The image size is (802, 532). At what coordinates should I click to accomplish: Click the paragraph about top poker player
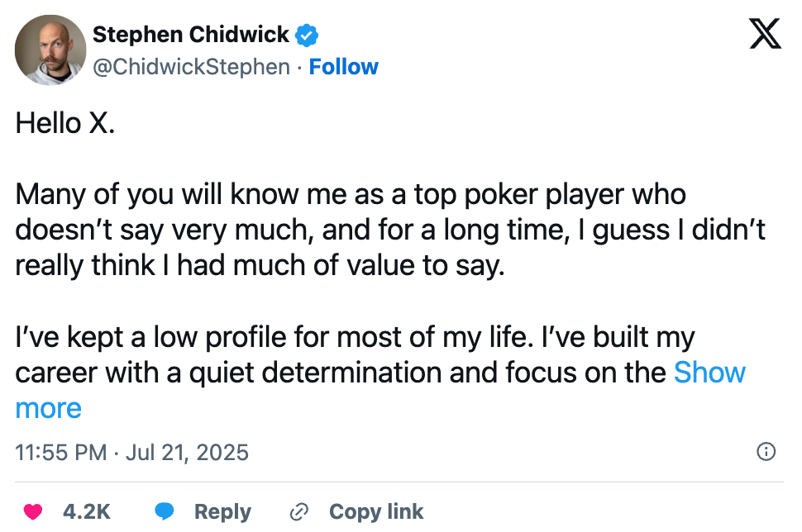tap(390, 230)
